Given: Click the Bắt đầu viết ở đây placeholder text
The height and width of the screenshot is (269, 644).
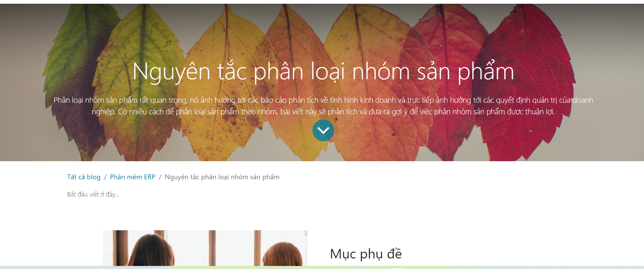Looking at the screenshot, I should click(93, 195).
